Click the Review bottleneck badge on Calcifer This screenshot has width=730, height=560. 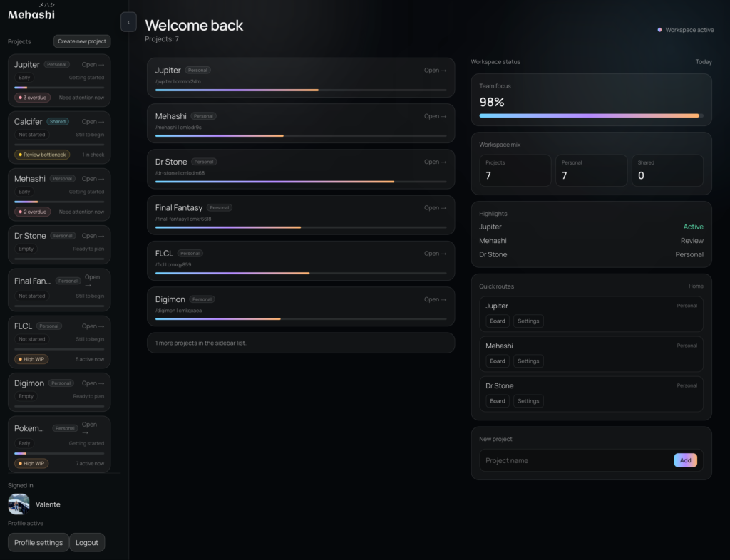click(x=42, y=155)
